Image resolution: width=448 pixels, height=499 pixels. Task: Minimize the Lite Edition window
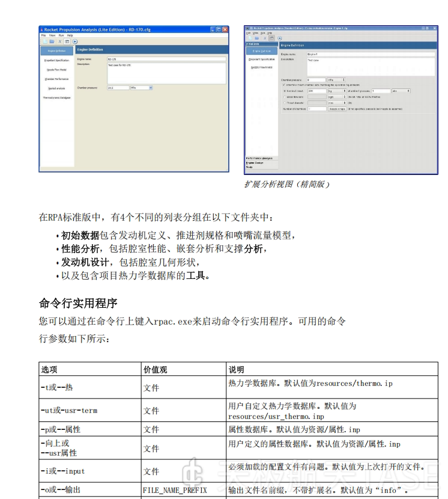pos(213,29)
